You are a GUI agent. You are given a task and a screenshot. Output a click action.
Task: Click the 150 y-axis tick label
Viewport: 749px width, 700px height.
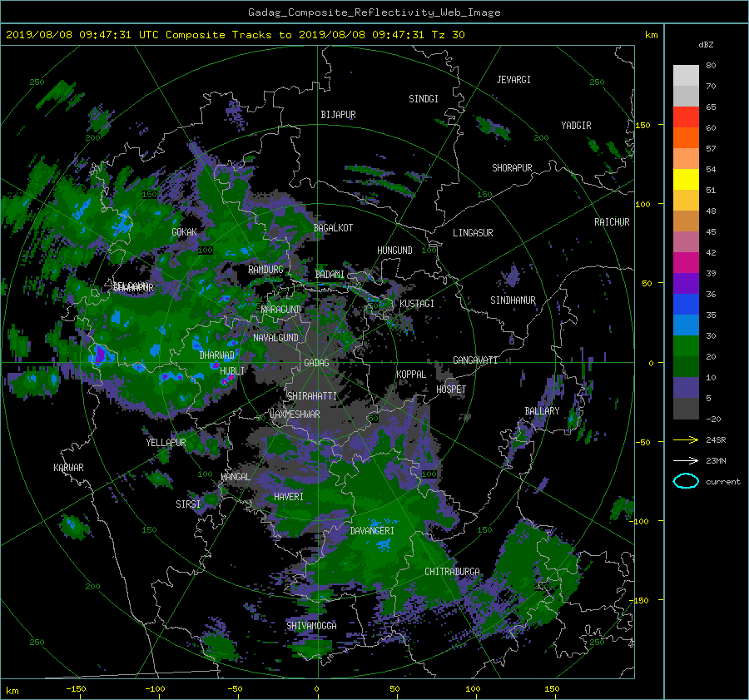click(642, 125)
